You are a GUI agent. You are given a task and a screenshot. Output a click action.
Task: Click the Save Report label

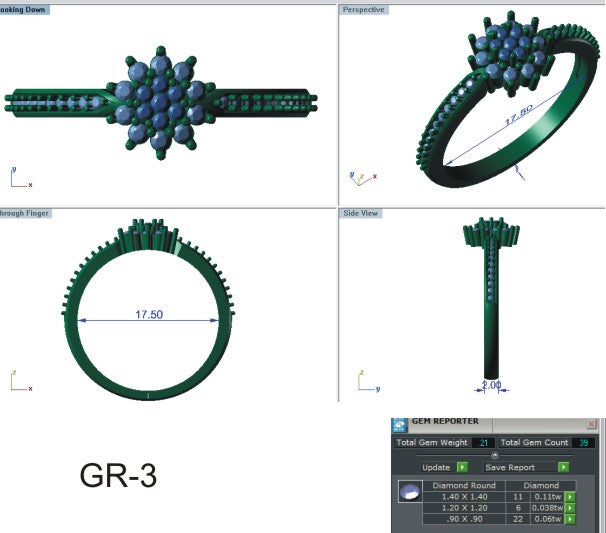click(510, 467)
